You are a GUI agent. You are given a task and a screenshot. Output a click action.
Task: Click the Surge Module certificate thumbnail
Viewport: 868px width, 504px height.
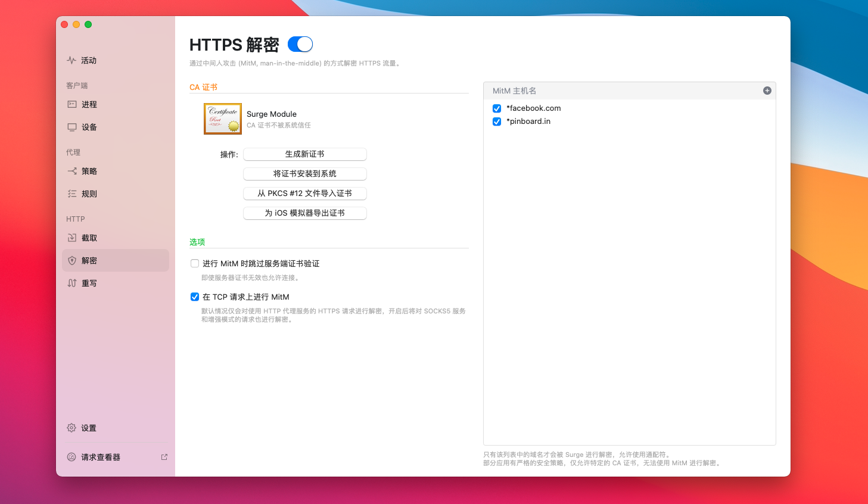pos(223,119)
